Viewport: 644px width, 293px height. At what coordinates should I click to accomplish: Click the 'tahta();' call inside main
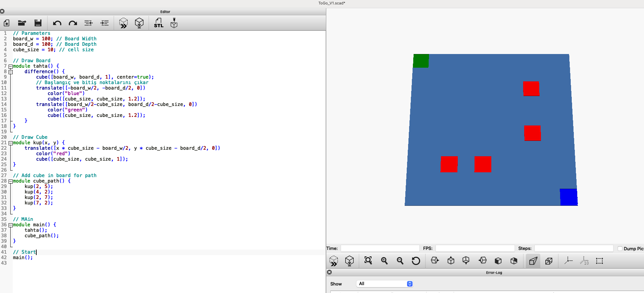(36, 230)
